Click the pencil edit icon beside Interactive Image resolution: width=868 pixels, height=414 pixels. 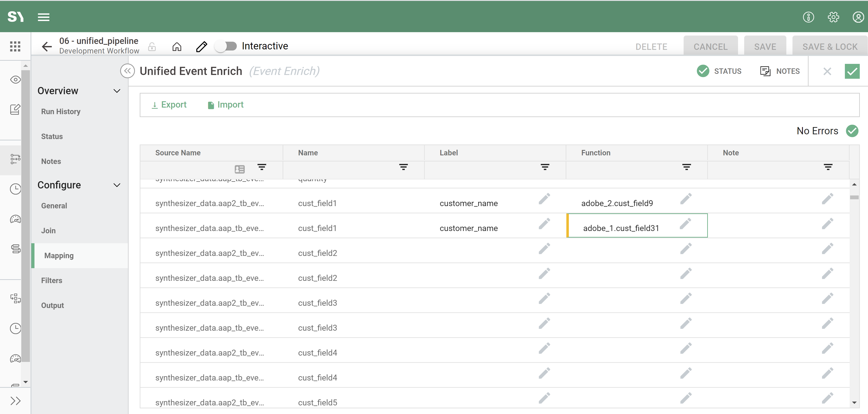click(201, 46)
